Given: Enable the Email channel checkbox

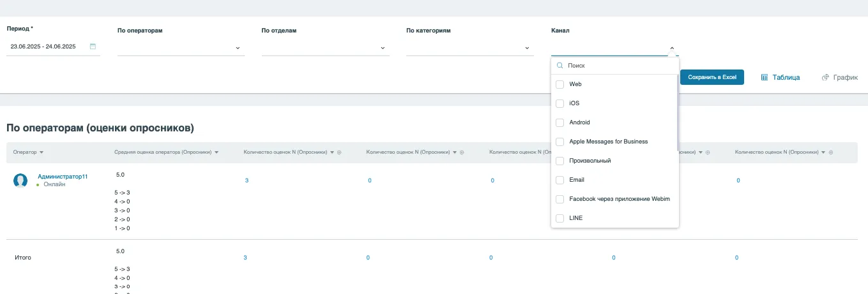Looking at the screenshot, I should click(560, 180).
